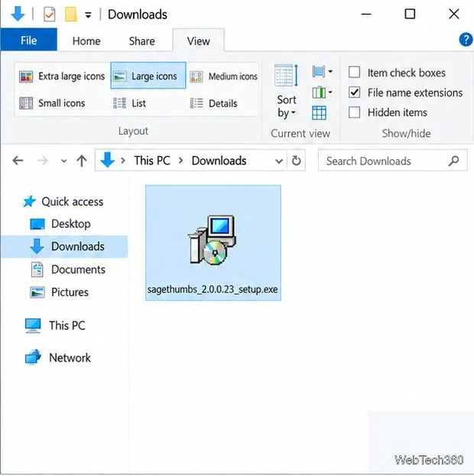474x476 pixels.
Task: Click This PC in the address bar
Action: [152, 160]
